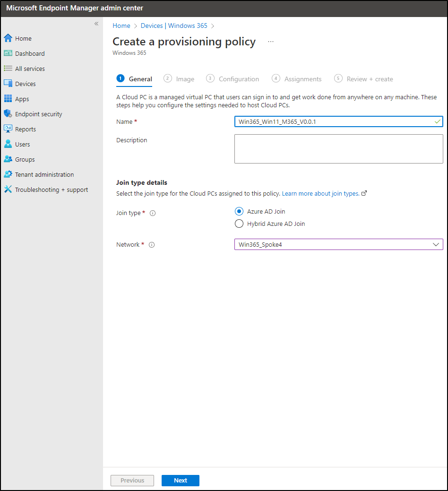This screenshot has height=491, width=448.
Task: Open Users in the sidebar menu
Action: (x=23, y=144)
